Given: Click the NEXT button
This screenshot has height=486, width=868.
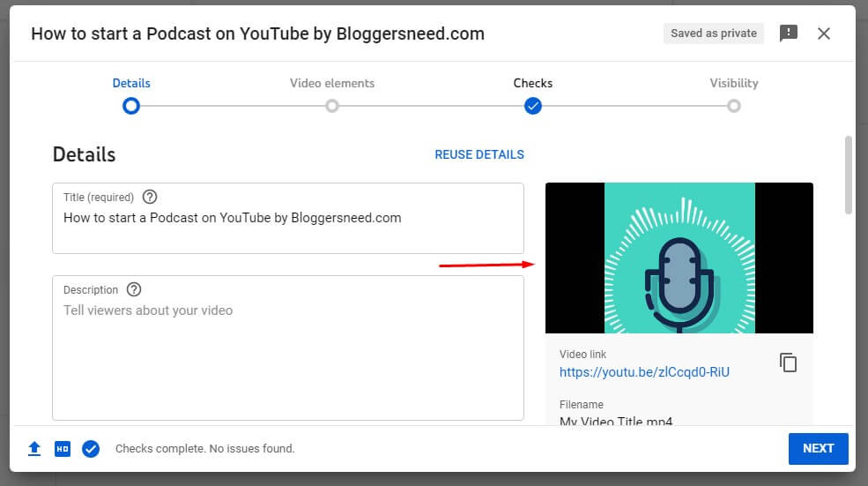Looking at the screenshot, I should coord(818,448).
